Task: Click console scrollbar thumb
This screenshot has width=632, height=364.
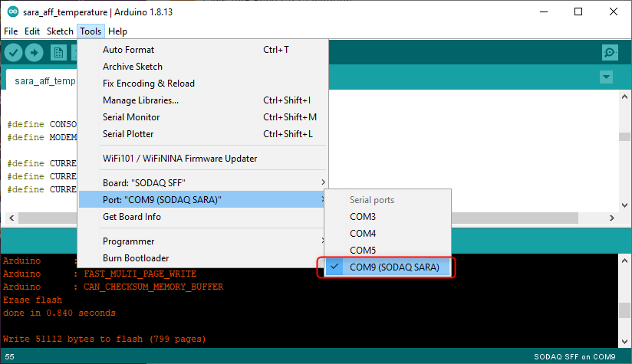Action: point(624,310)
